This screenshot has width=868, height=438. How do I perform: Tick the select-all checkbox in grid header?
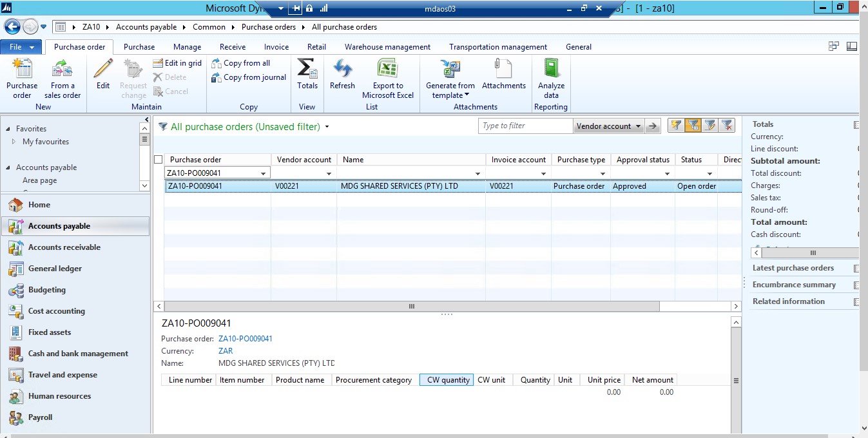tap(159, 160)
